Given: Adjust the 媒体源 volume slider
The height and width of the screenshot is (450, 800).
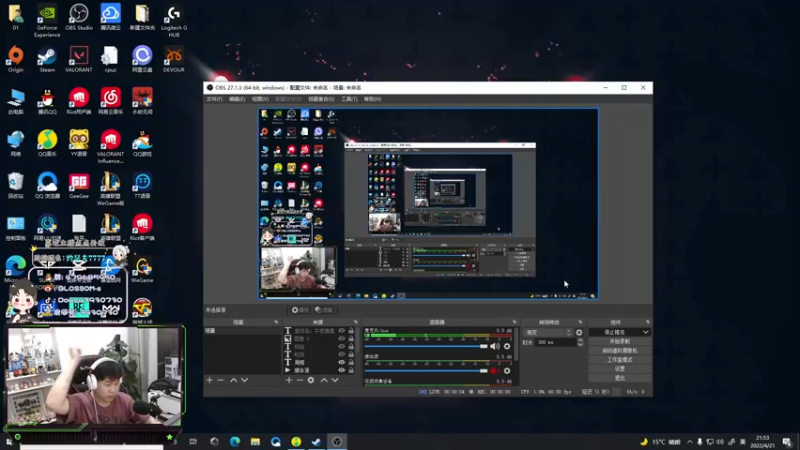Looking at the screenshot, I should tap(426, 371).
